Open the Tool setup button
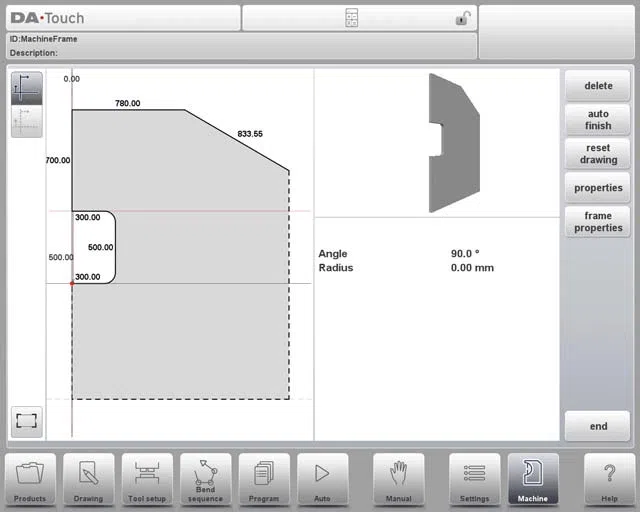This screenshot has width=640, height=512. click(147, 479)
